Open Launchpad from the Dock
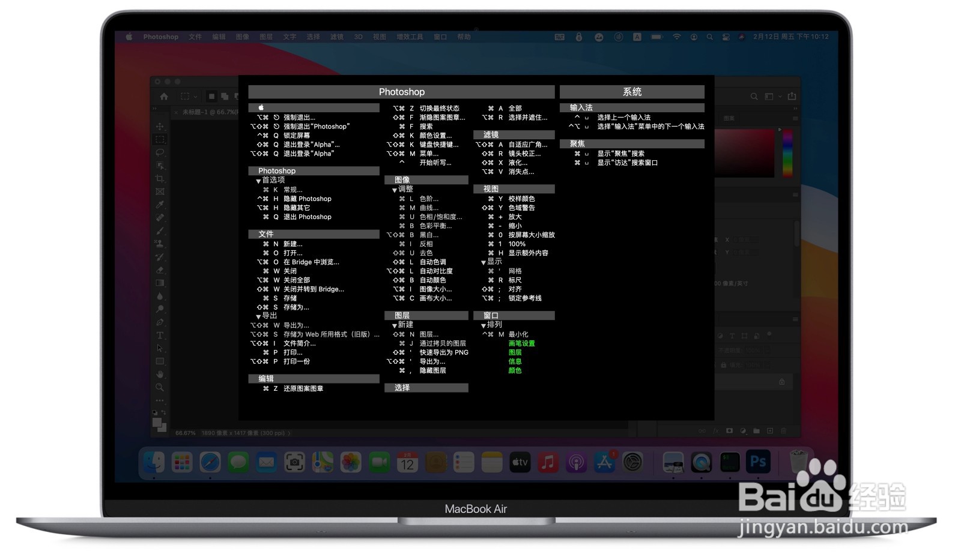The height and width of the screenshot is (560, 961). tap(182, 462)
